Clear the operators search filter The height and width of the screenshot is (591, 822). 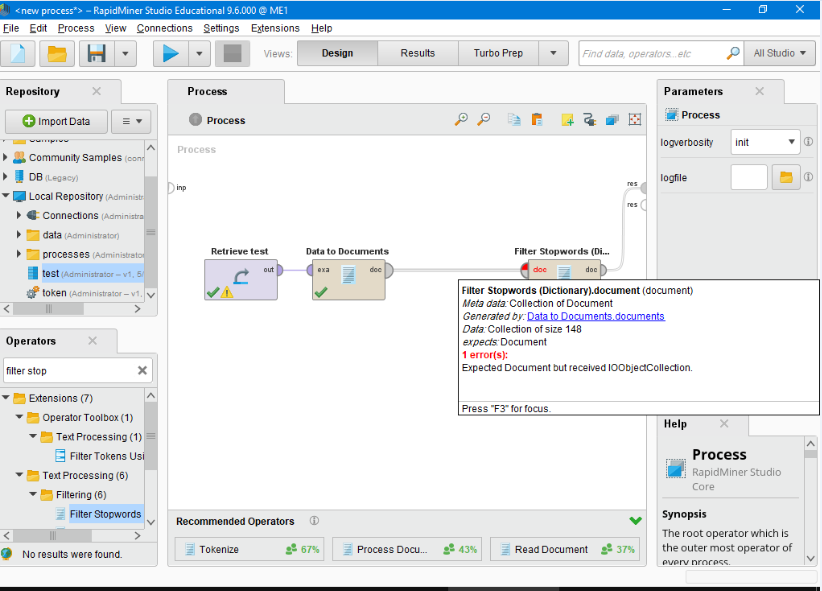coord(142,371)
